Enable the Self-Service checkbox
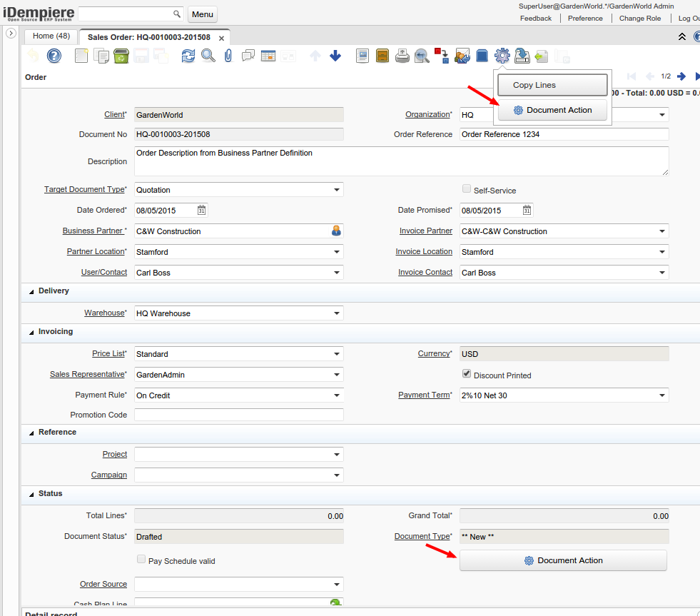The width and height of the screenshot is (700, 616). click(467, 189)
